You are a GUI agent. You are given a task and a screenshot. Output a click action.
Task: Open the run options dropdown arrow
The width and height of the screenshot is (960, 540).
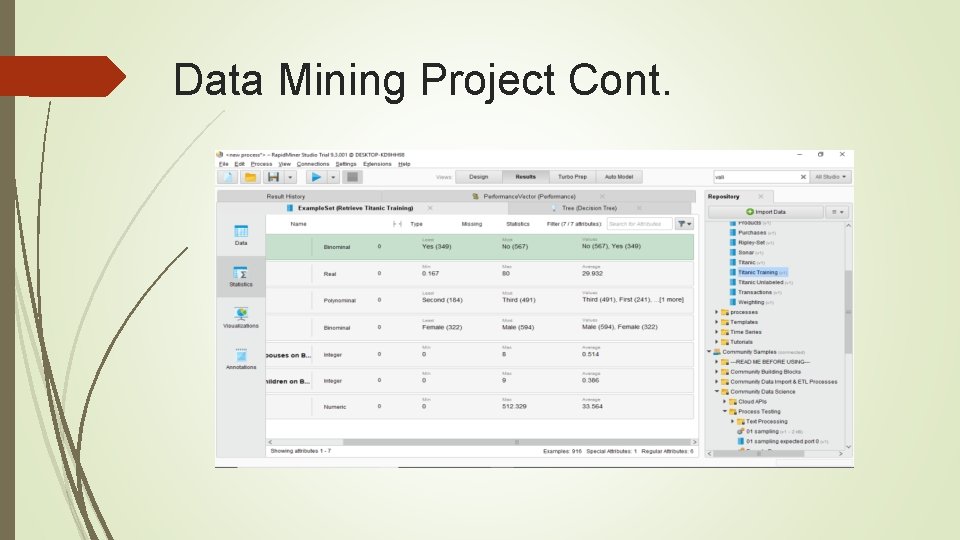pos(333,177)
